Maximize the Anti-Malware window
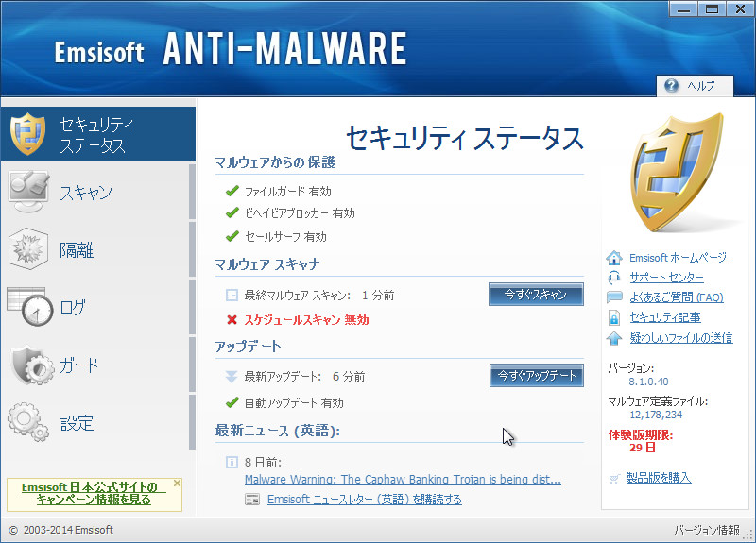Screen dimensions: 756x543 712,9
